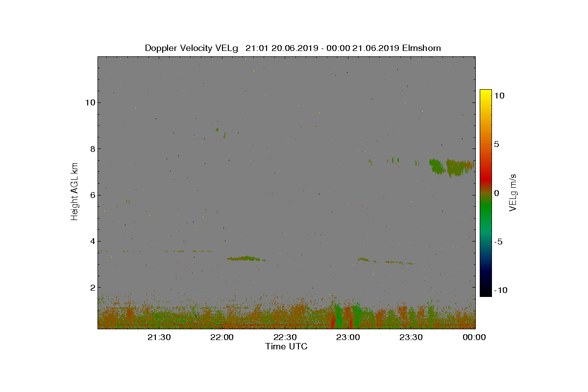The image size is (588, 392).
Task: Click the cloud layer near 22:10 at 3 km
Action: (246, 258)
